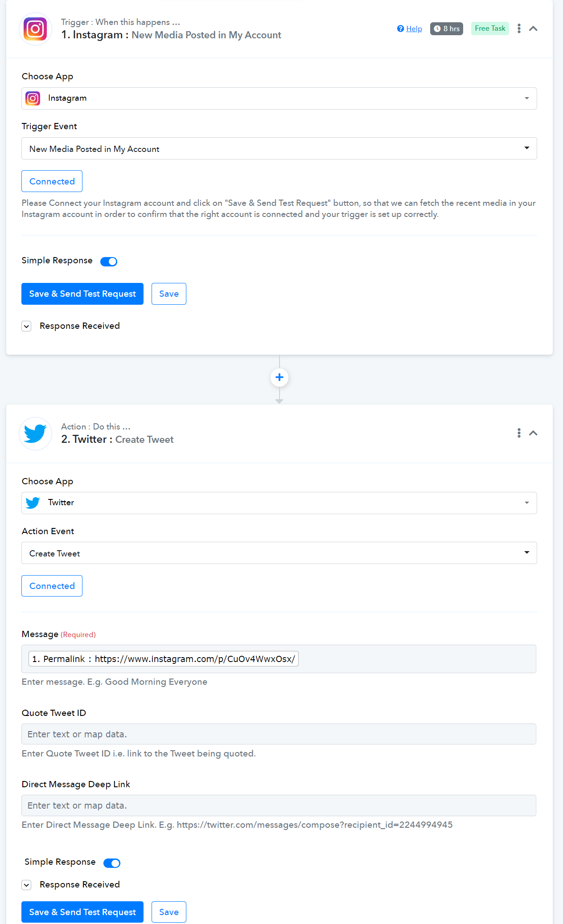Click the 8 hrs polling interval badge
563x924 pixels.
(x=447, y=29)
